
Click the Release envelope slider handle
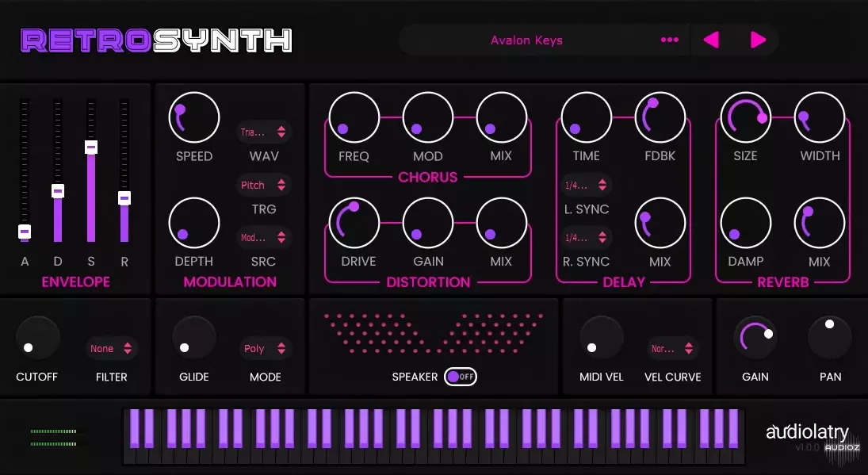click(124, 198)
